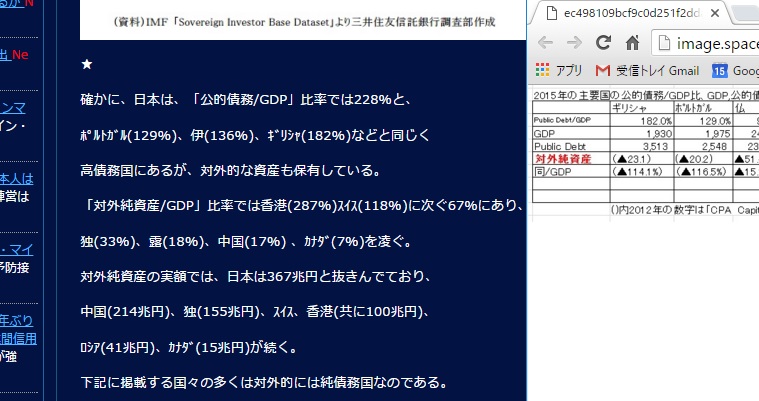The width and height of the screenshot is (759, 401).
Task: Click the caption (資料)IMF Sovereign Investor Base Dataset
Action: 304,22
